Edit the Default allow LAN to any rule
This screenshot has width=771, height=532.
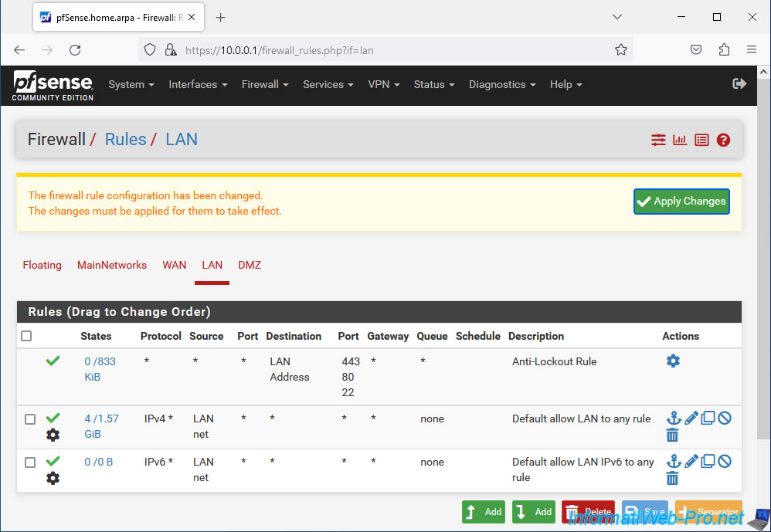pyautogui.click(x=691, y=418)
